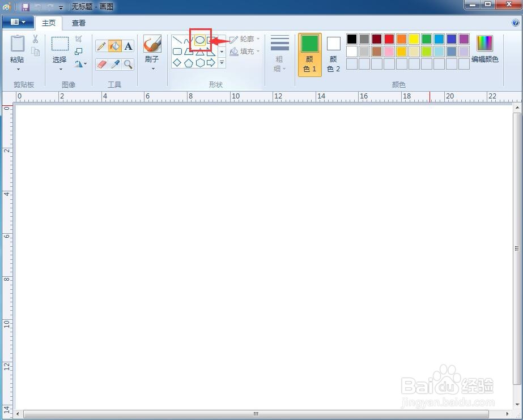Image resolution: width=523 pixels, height=420 pixels.
Task: Choose the Line shape
Action: [x=177, y=40]
